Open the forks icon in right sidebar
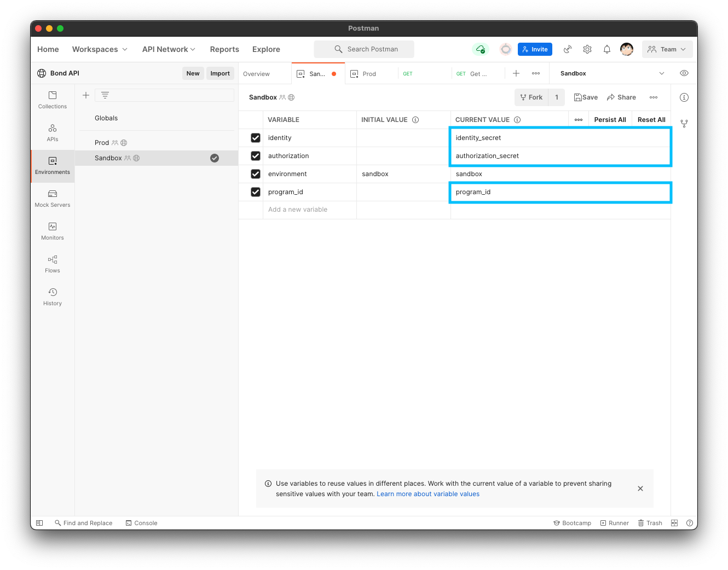 684,124
